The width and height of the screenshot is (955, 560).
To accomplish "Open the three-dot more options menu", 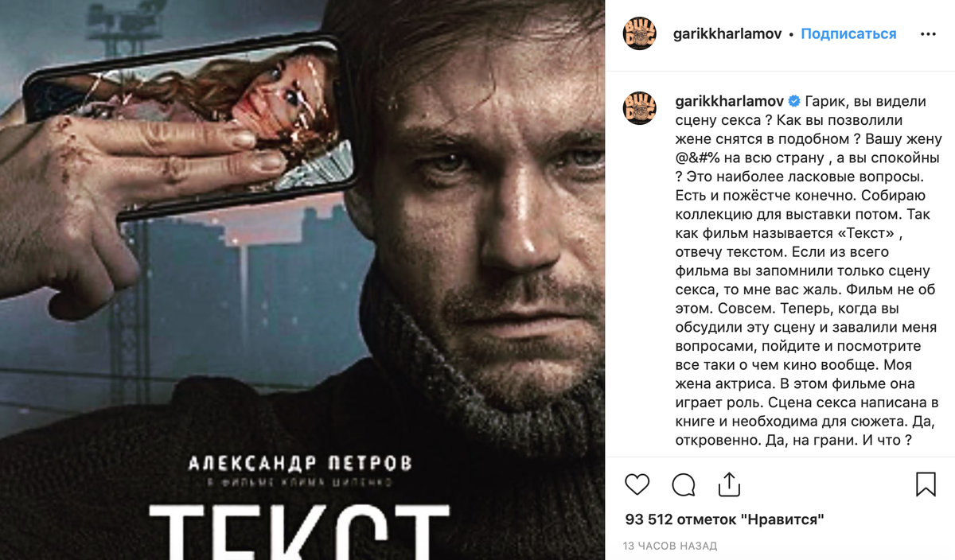I will point(928,34).
